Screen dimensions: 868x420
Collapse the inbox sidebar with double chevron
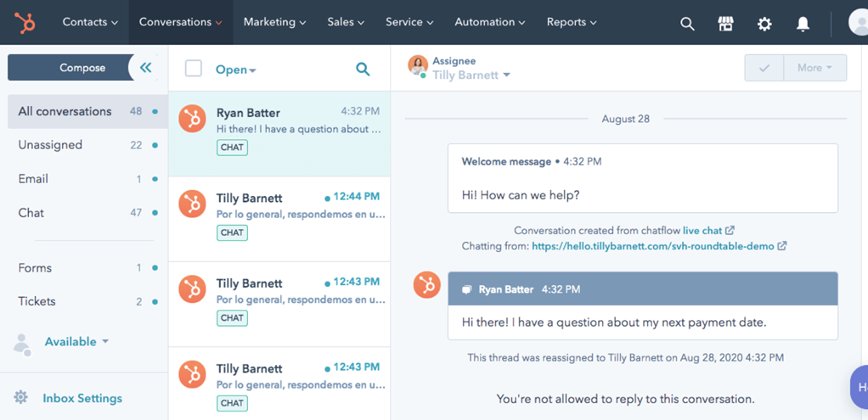coord(146,68)
